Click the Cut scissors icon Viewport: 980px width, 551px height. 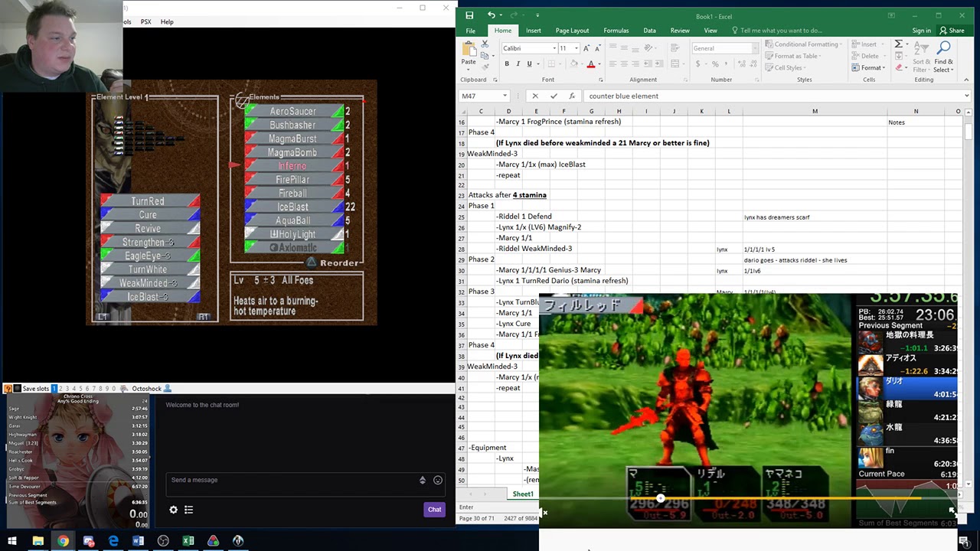point(485,44)
